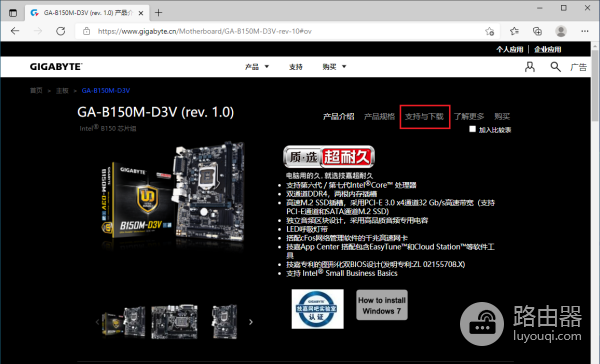Click the 广告 link in header

[578, 67]
